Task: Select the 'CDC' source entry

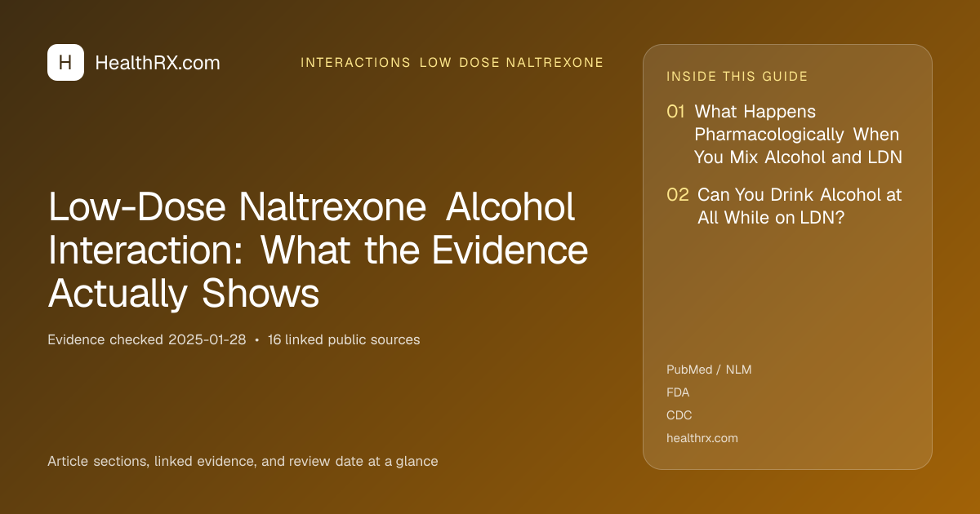Action: coord(679,415)
